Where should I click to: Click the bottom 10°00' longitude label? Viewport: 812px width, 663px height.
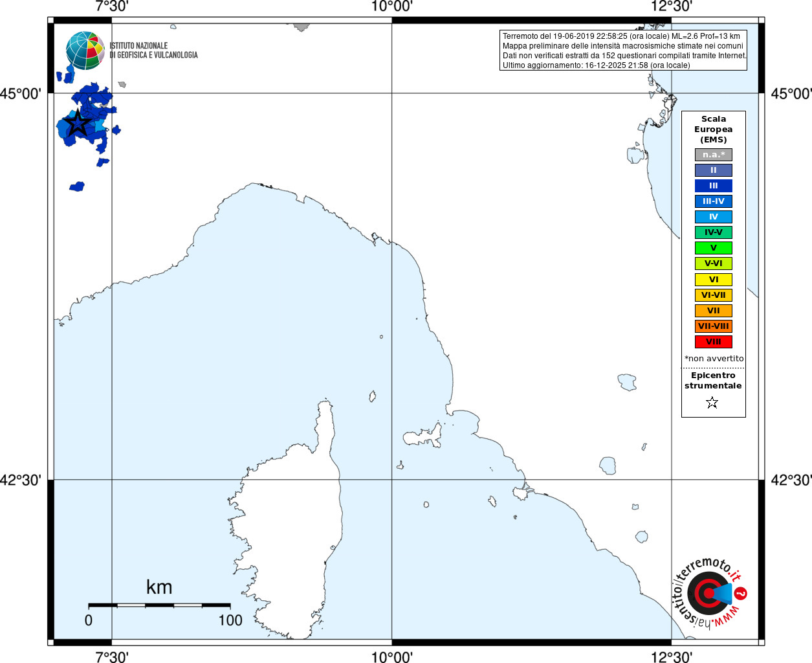point(392,657)
